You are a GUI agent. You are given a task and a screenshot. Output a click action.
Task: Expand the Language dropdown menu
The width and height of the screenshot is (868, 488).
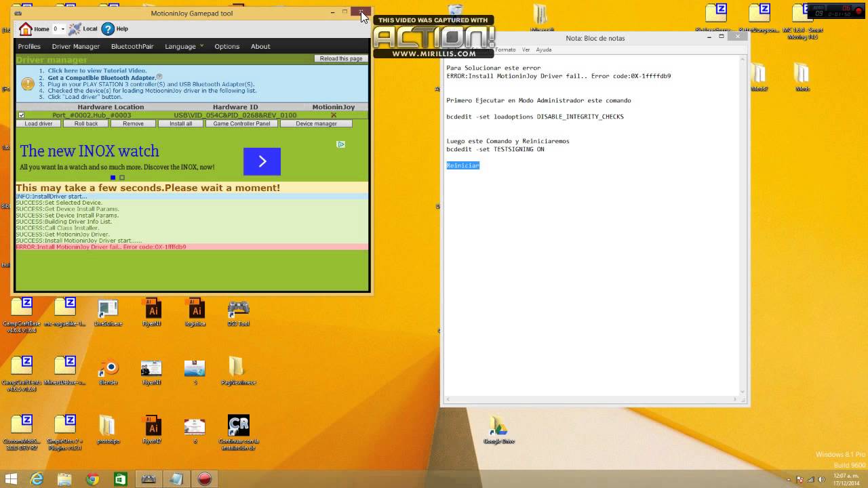click(184, 46)
